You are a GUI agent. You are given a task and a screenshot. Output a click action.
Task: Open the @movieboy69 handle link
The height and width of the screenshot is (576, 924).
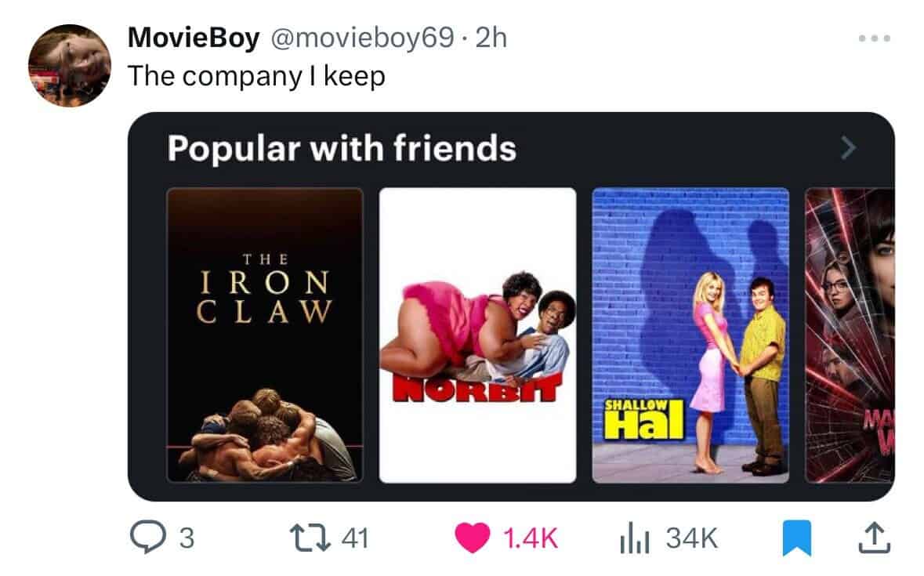pos(362,38)
